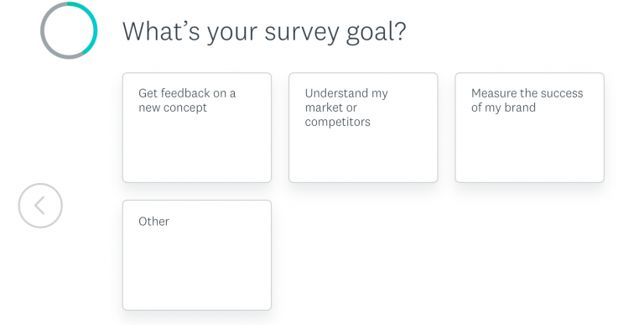Click the 'What's your survey goal?' heading
Viewport: 644px width, 325px height.
coord(264,32)
